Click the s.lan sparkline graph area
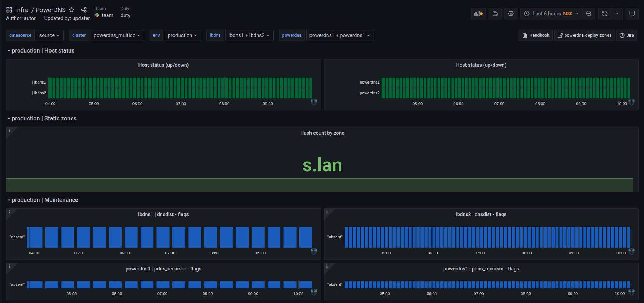644x303 pixels. (319, 185)
